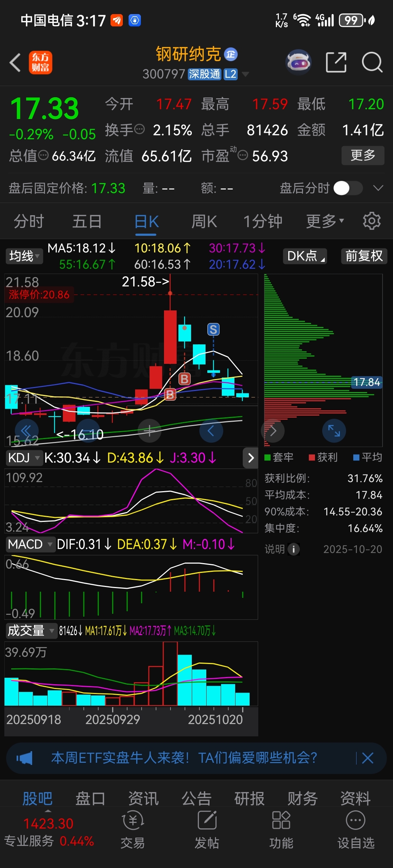Image resolution: width=393 pixels, height=868 pixels.
Task: Tap add to watchlist icon
Action: [356, 830]
